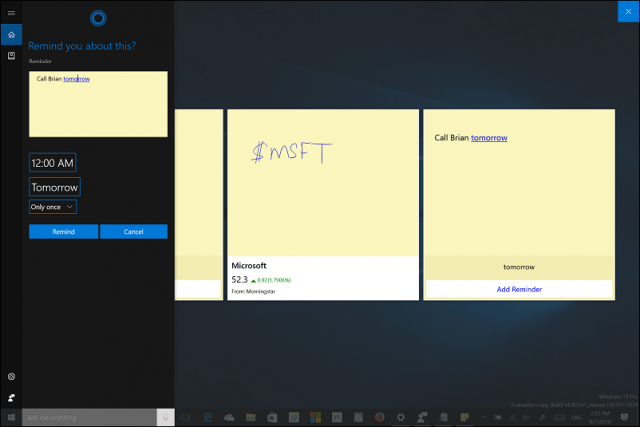The height and width of the screenshot is (427, 640).
Task: Change the Tomorrow date field
Action: 55,187
